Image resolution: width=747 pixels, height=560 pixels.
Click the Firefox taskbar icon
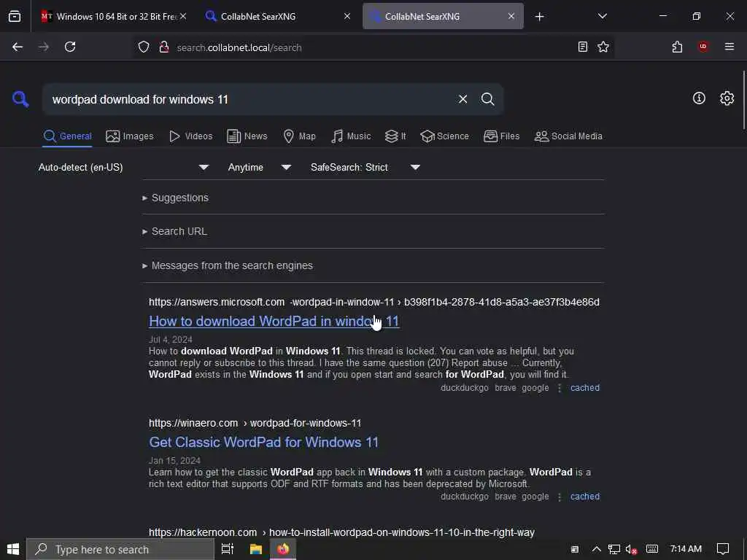[283, 549]
